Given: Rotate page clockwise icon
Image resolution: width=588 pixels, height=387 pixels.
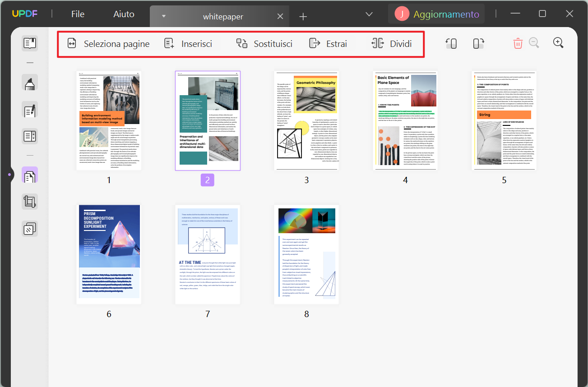Looking at the screenshot, I should (478, 43).
